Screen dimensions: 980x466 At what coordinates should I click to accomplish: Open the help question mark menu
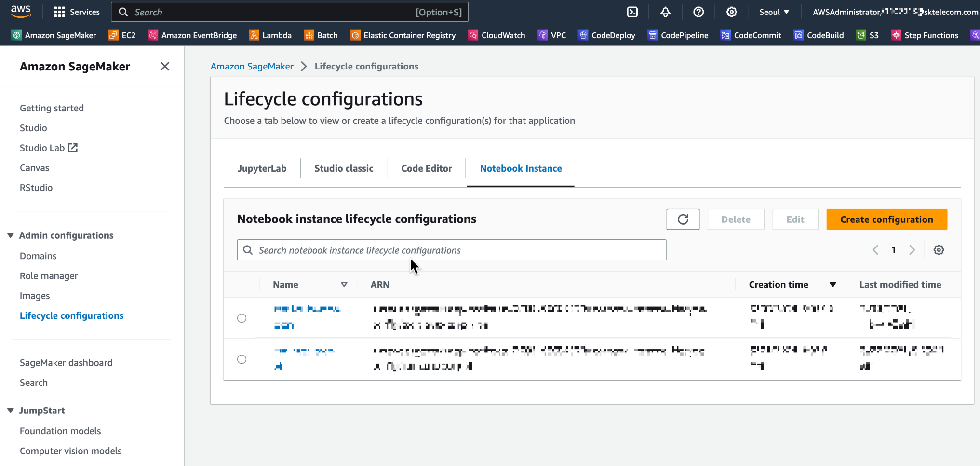coord(698,12)
